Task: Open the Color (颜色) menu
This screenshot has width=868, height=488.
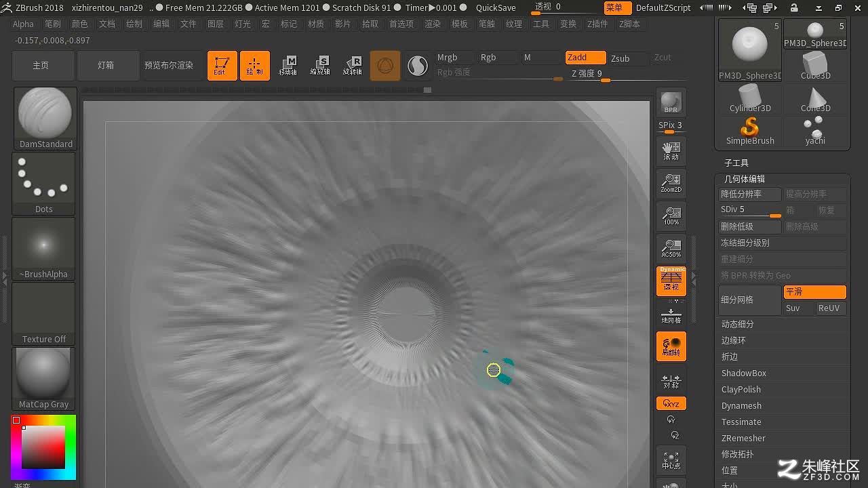Action: pos(80,24)
